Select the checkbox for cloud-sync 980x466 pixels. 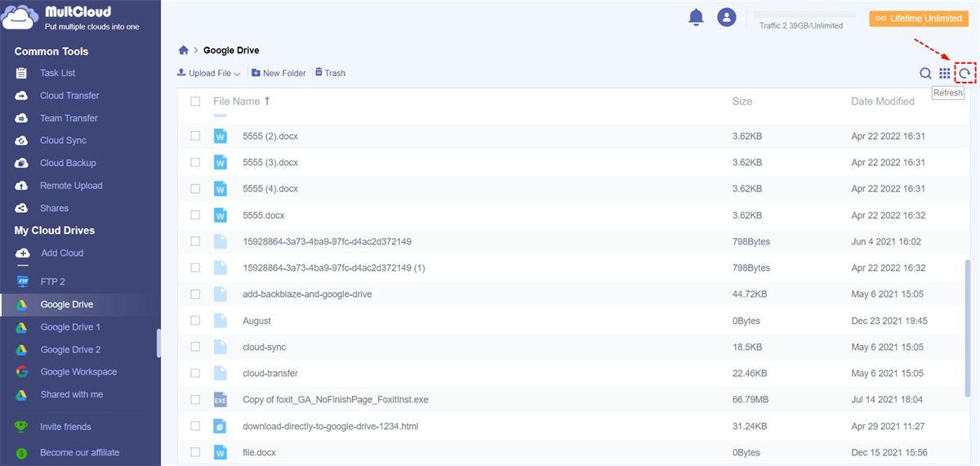[195, 347]
